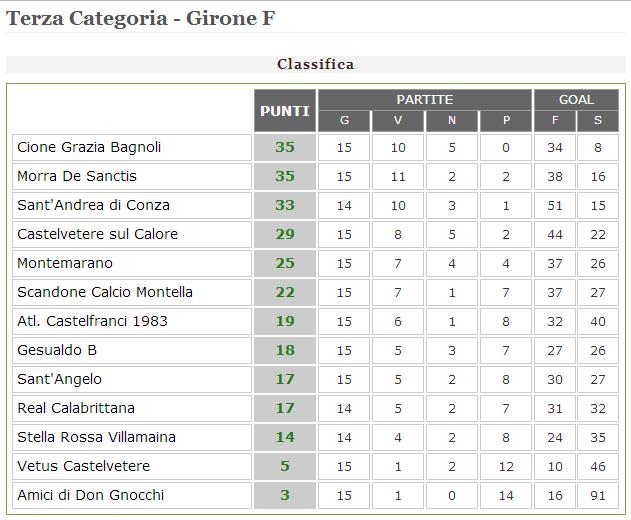Viewport: 631px width, 520px height.
Task: Click the 33 points cell for Sant'Andrea
Action: (285, 205)
